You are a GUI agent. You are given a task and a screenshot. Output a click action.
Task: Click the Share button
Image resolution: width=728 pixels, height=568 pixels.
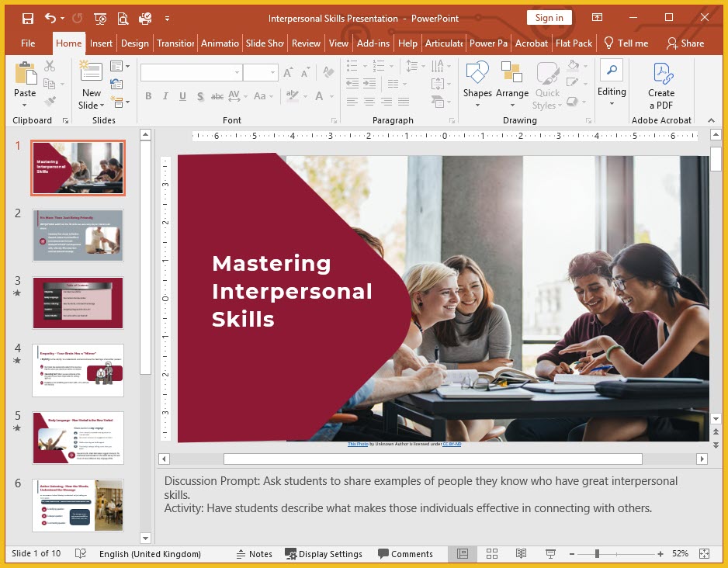click(685, 43)
